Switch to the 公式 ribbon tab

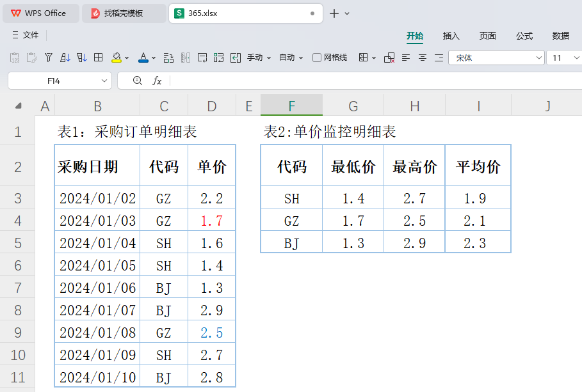click(x=524, y=36)
